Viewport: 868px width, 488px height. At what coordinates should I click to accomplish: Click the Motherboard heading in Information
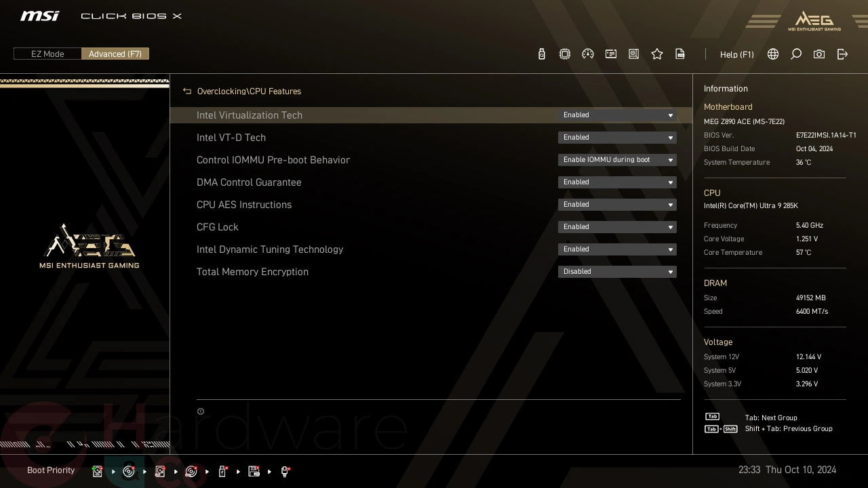728,107
